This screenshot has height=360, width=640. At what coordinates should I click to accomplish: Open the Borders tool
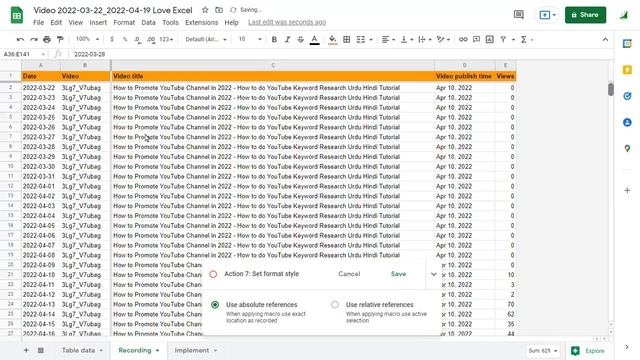tap(347, 40)
